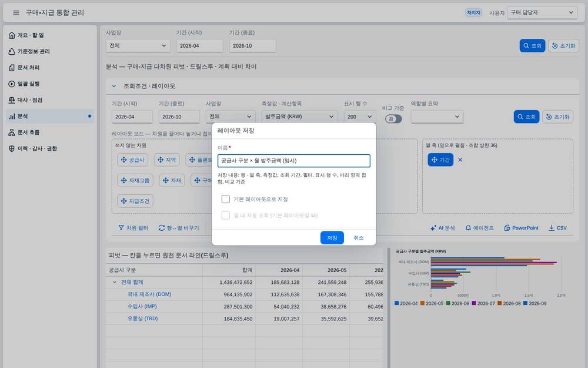Viewport: 588px width, 368px height.
Task: Click the 자재그룹 dimension chip
Action: [135, 180]
